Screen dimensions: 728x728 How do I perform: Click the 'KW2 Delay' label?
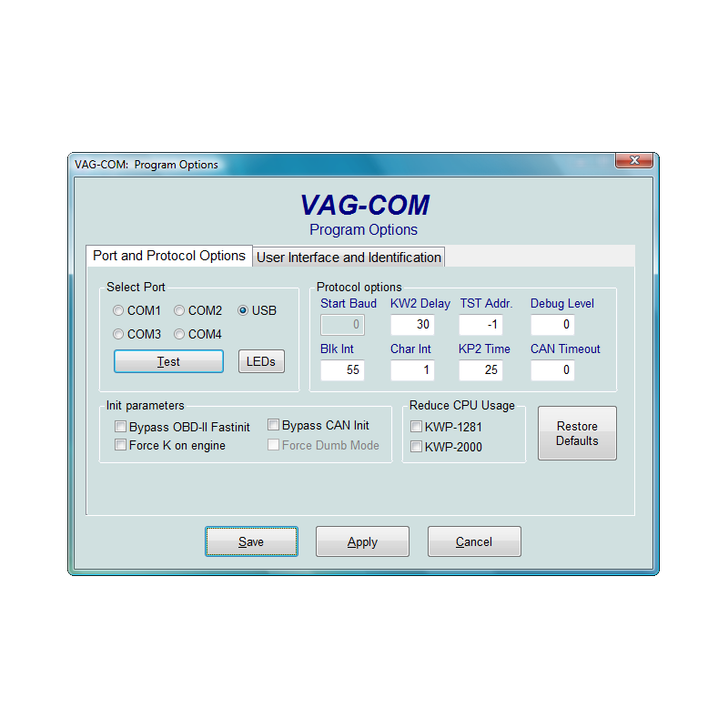[420, 304]
